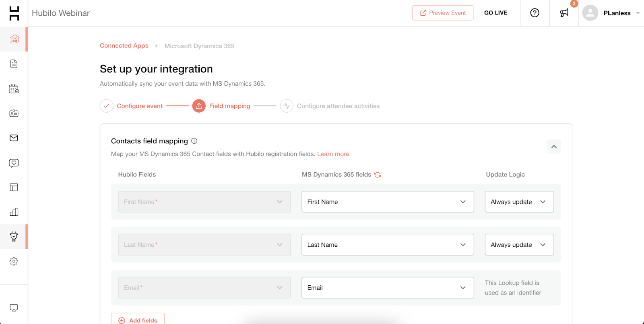The width and height of the screenshot is (644, 324).
Task: Go to the Configure event step
Action: tap(140, 106)
